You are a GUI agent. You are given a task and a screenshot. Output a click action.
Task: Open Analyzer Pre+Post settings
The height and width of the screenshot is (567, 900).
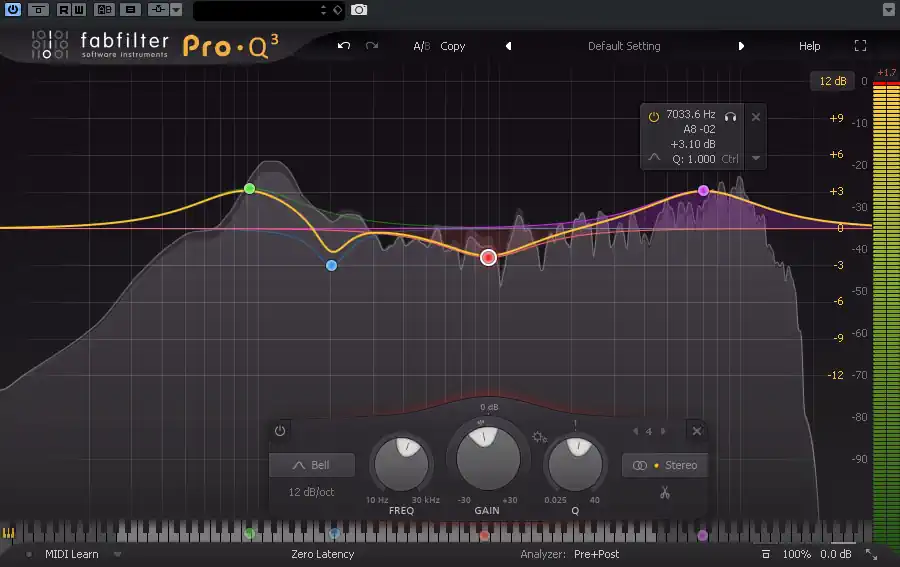pos(596,554)
